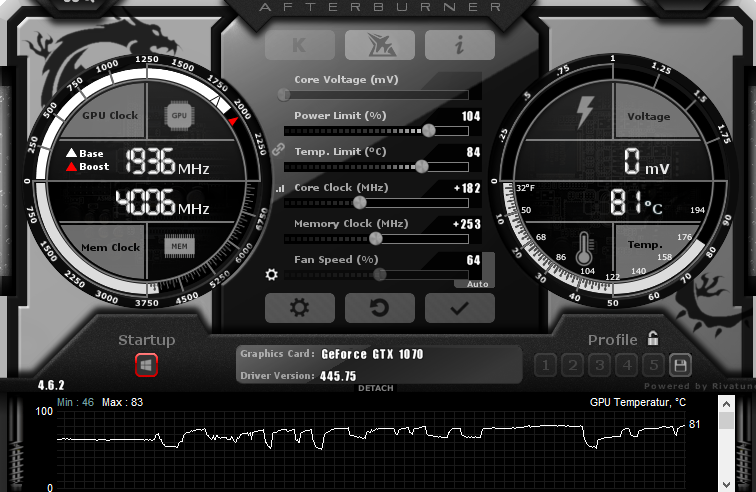Screen dimensions: 756x492
Task: Click the 81 °C temperature reading
Action: pos(636,202)
